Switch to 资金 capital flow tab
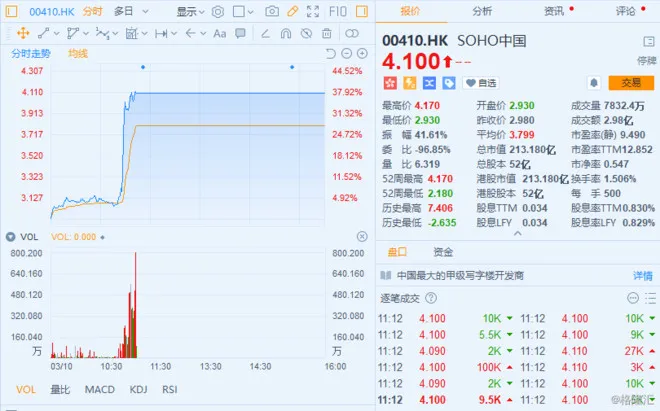 click(443, 252)
